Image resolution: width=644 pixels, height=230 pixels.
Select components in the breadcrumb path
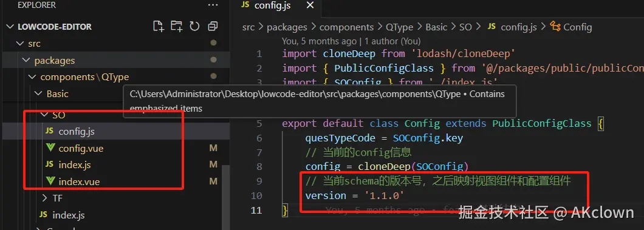pos(347,27)
